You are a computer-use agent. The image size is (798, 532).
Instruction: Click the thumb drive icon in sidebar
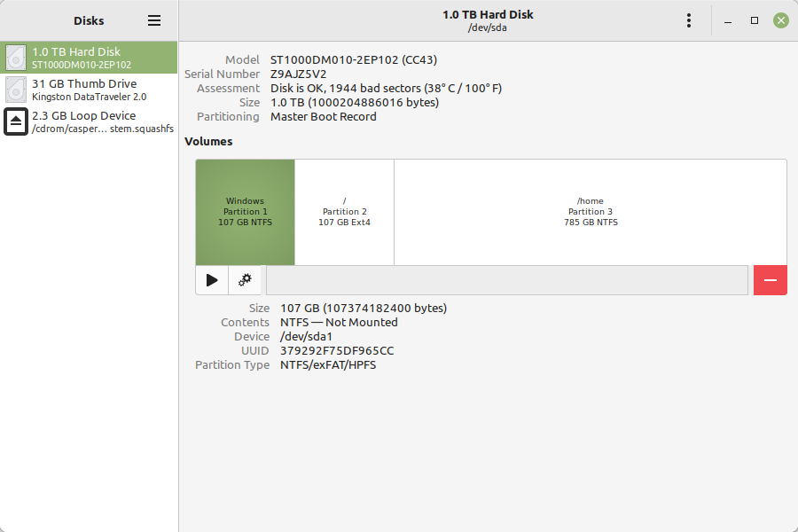point(16,90)
